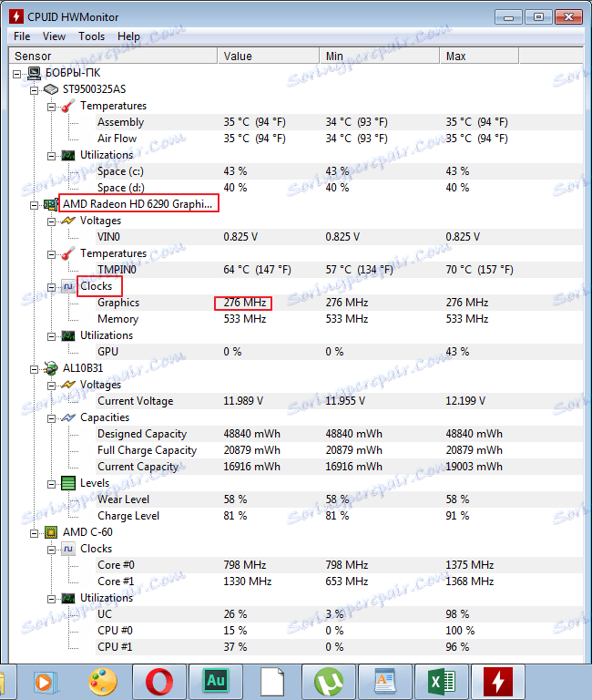The image size is (592, 700).
Task: Collapse the AMD Radeon HD 6290 node
Action: tap(35, 205)
